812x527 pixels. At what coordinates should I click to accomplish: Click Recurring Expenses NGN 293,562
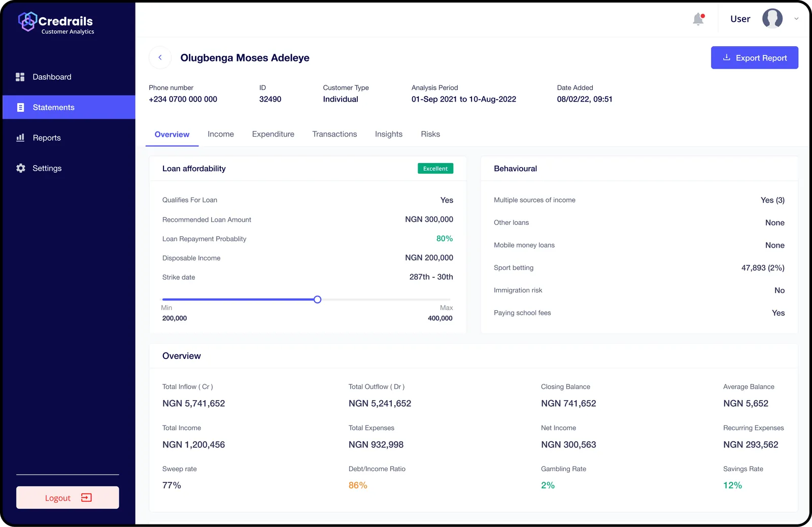751,445
